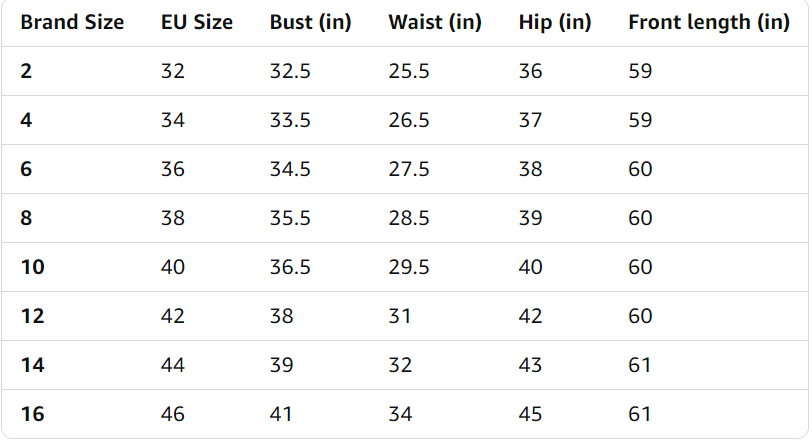Viewport: 812px width, 442px height.
Task: Select hip value 37 cell
Action: 531,120
